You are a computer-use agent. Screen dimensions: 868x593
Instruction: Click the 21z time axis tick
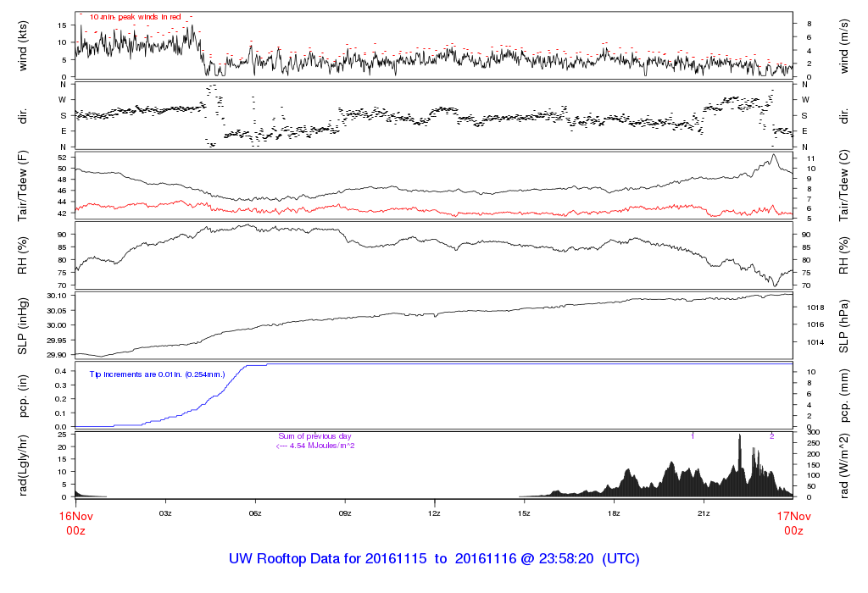(703, 513)
